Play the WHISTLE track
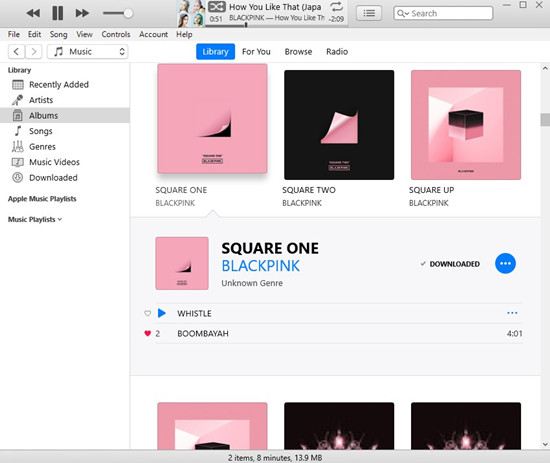Screen dimensions: 550x463 [162, 313]
